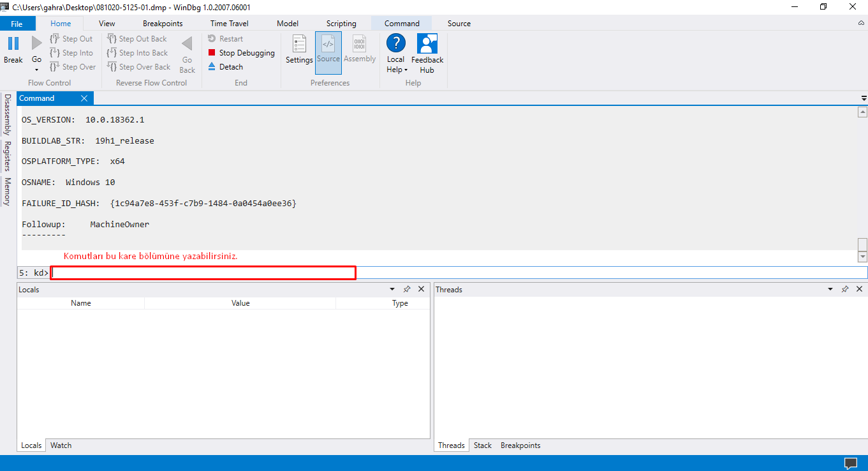The image size is (868, 471).
Task: Click the OSPLATFORM_TYPE x64 line
Action: pos(73,161)
